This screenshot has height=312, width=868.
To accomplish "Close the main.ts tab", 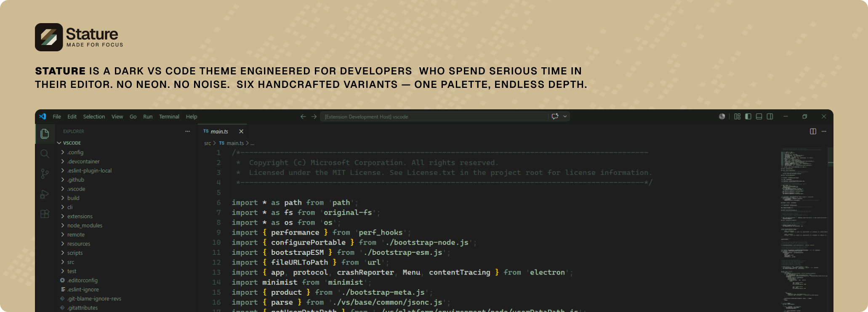I will click(x=241, y=132).
